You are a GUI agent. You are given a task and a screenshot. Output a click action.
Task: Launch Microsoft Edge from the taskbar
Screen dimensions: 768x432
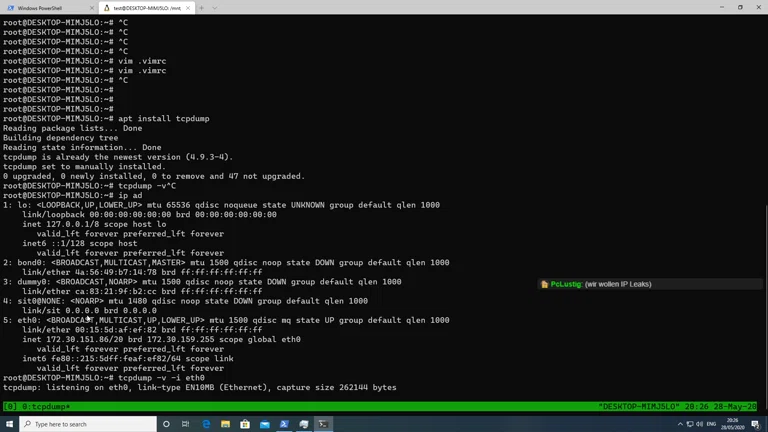click(x=206, y=424)
